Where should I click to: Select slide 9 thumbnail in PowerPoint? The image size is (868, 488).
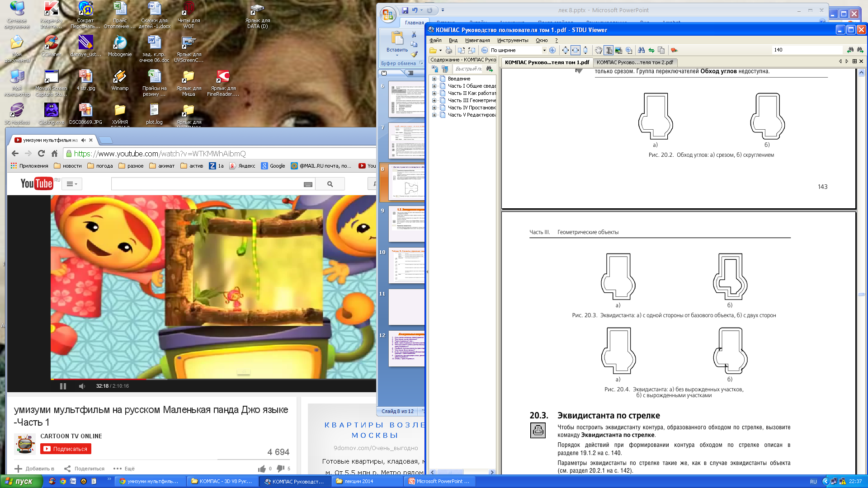pyautogui.click(x=406, y=225)
